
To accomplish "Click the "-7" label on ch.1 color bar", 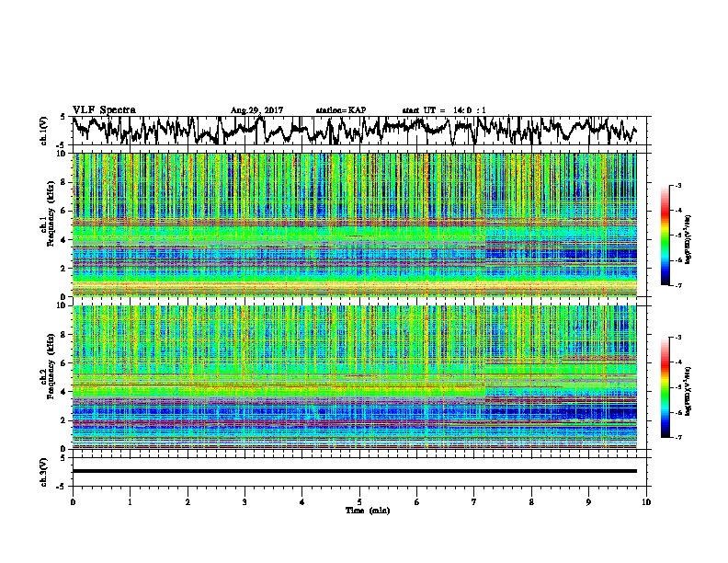I will pyautogui.click(x=677, y=285).
